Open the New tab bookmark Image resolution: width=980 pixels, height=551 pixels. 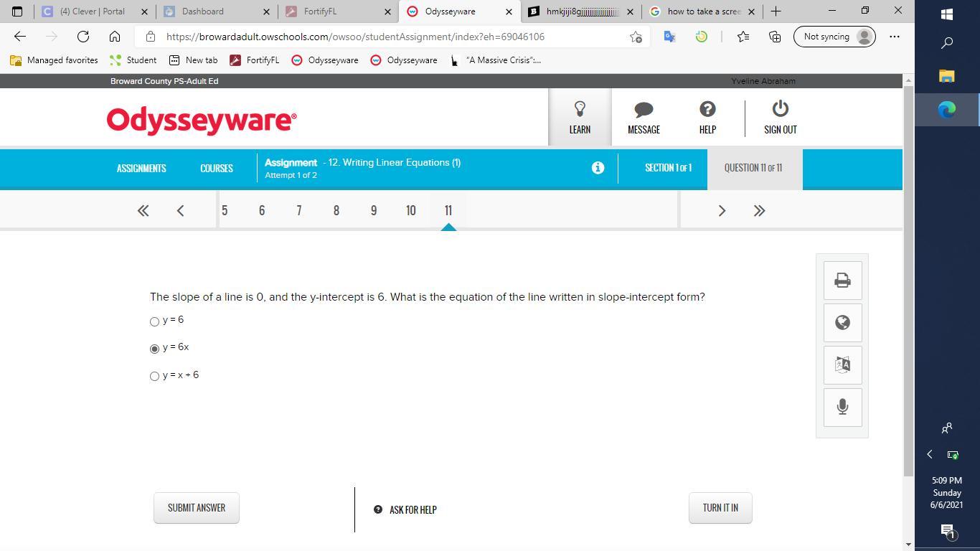(193, 60)
